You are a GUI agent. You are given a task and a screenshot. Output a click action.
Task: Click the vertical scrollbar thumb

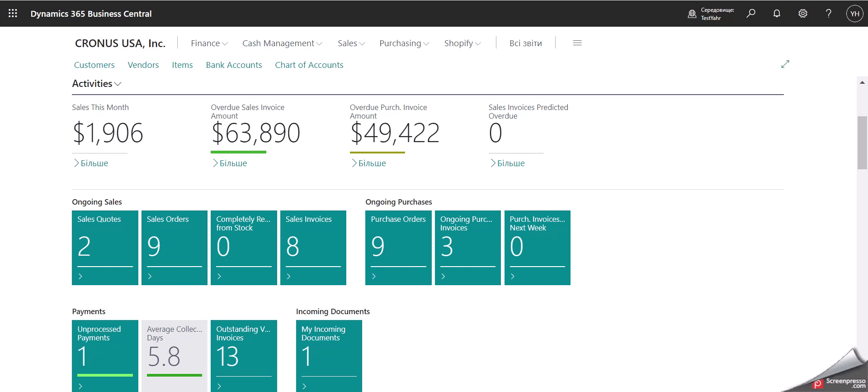862,143
